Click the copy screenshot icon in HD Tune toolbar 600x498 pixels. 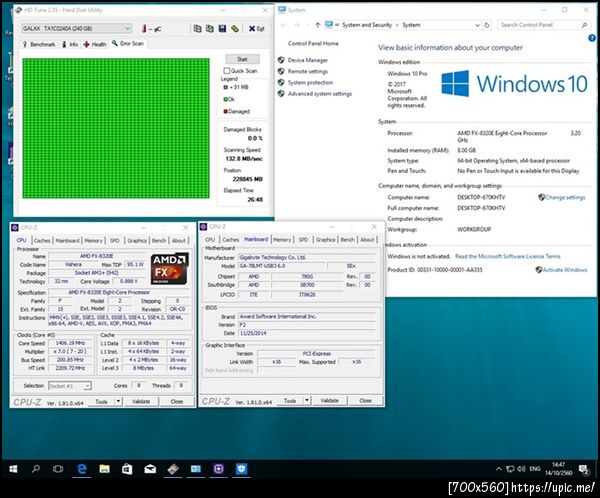coord(210,28)
